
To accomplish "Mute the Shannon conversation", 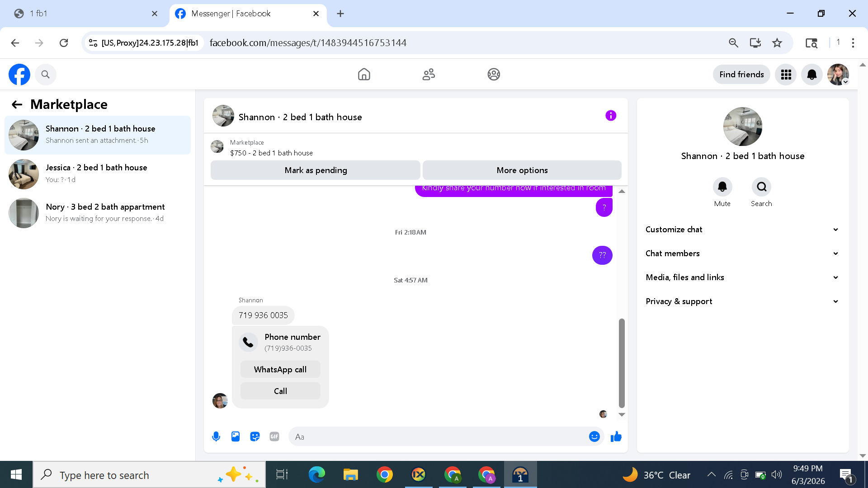I will pos(722,187).
